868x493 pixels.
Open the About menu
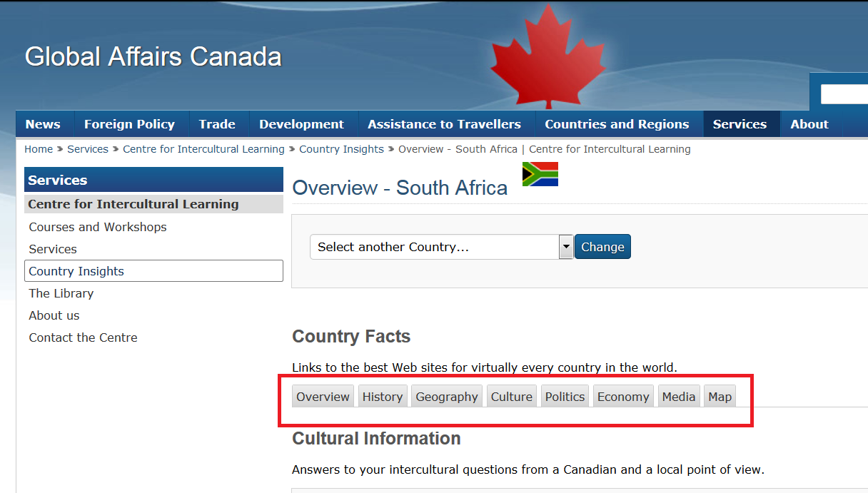(809, 124)
